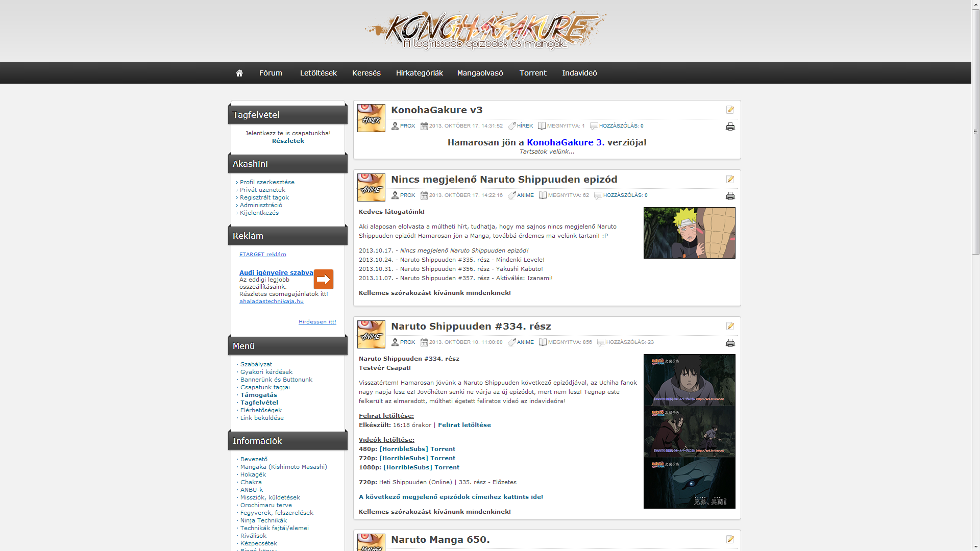
Task: Open the 1080p HorribleSubs Torrent link
Action: click(422, 467)
